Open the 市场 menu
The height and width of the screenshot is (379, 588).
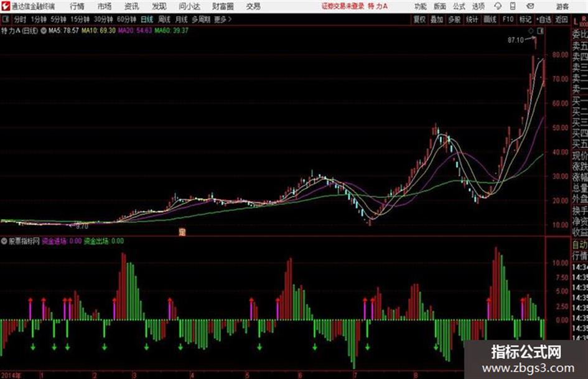[105, 6]
